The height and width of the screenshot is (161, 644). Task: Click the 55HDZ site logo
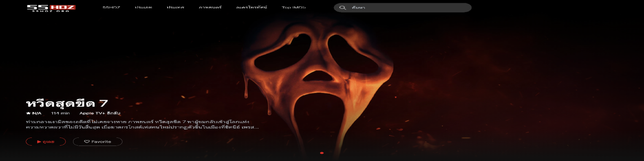51,8
